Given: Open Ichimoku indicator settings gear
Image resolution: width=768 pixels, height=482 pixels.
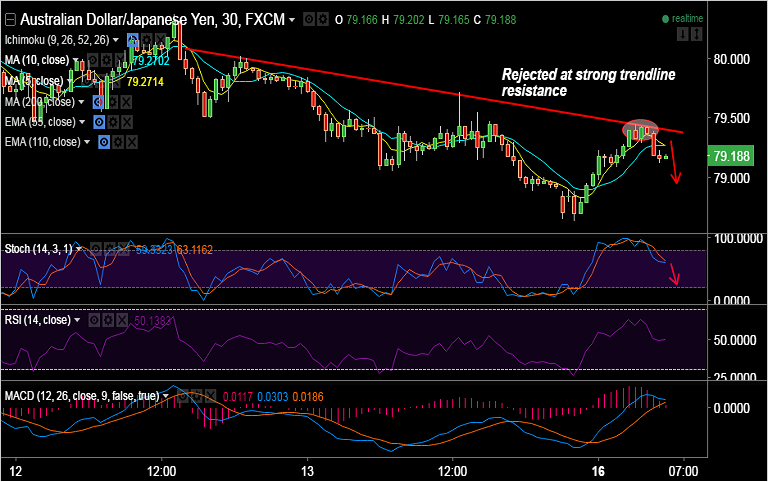Looking at the screenshot, I should [146, 40].
